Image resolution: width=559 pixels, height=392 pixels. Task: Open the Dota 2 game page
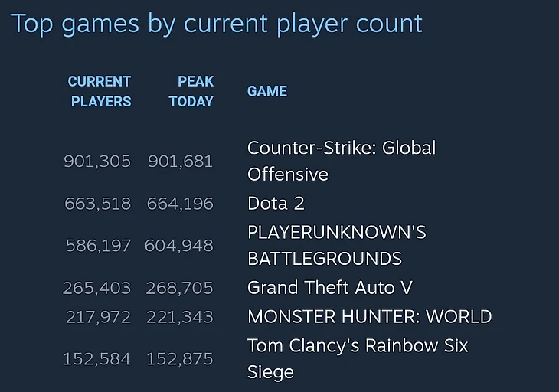point(276,204)
